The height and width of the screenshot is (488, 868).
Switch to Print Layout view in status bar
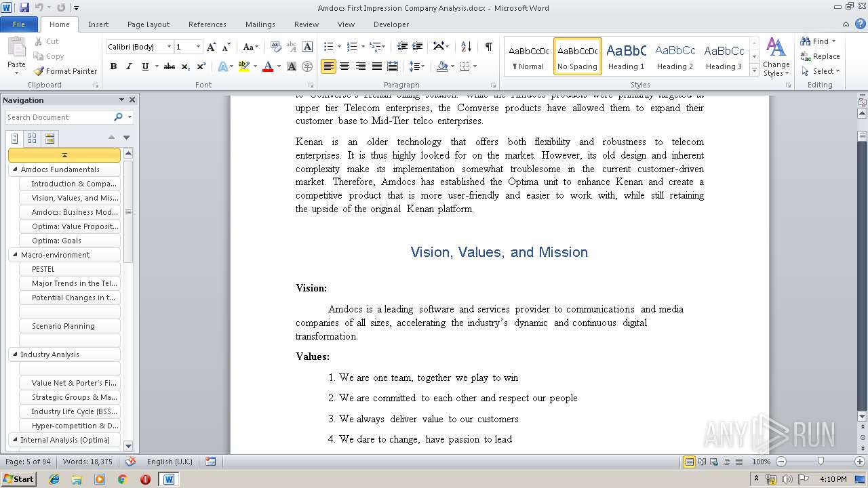(689, 462)
